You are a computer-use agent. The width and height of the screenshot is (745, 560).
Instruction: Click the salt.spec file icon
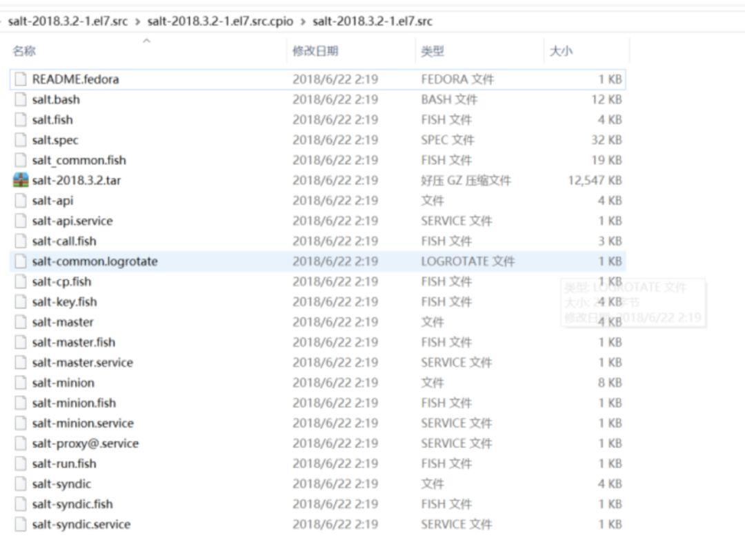coord(21,140)
